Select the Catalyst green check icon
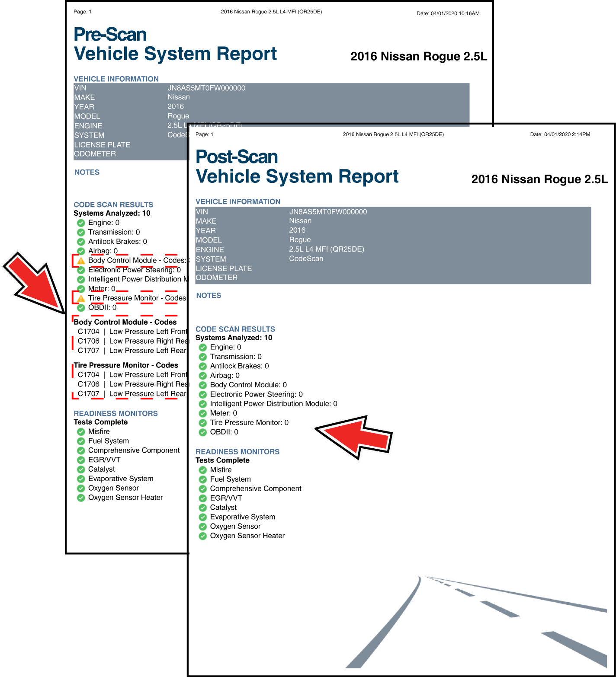The height and width of the screenshot is (677, 616). point(202,508)
